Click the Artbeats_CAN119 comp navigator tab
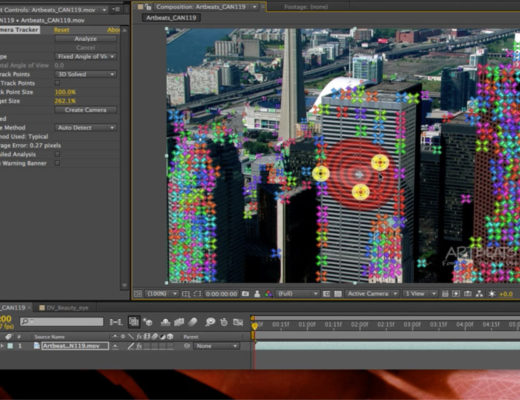Image resolution: width=520 pixels, height=400 pixels. pyautogui.click(x=171, y=18)
